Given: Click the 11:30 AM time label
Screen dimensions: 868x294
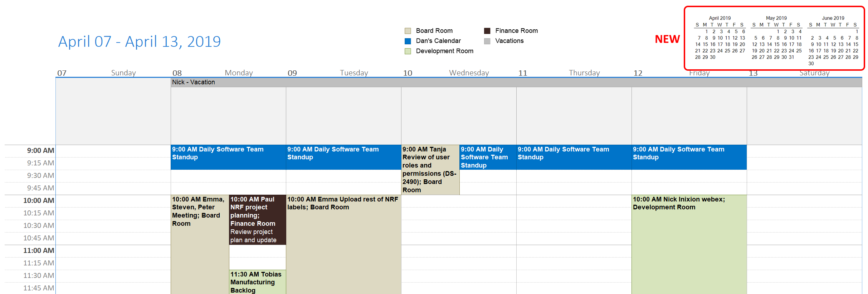Looking at the screenshot, I should 39,276.
